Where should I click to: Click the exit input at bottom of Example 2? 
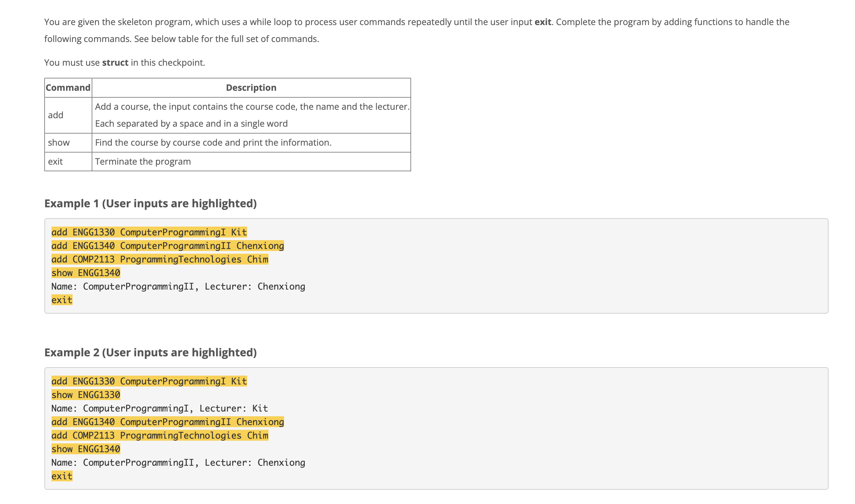click(61, 476)
